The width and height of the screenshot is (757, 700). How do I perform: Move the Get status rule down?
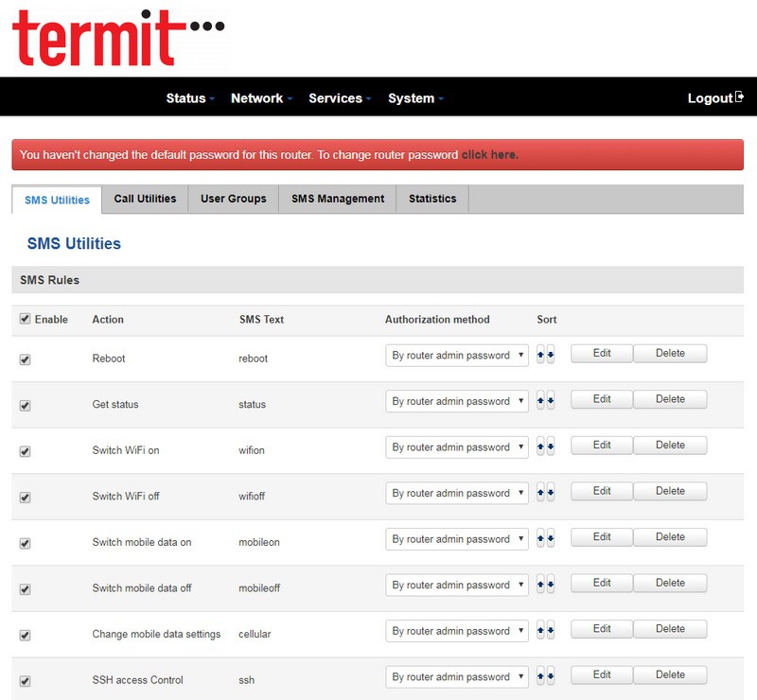551,401
